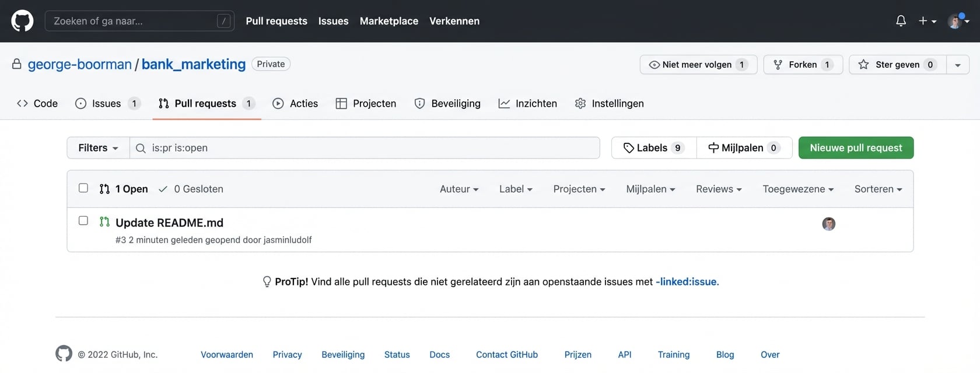The width and height of the screenshot is (980, 373).
Task: Expand the Filters dropdown
Action: point(98,148)
